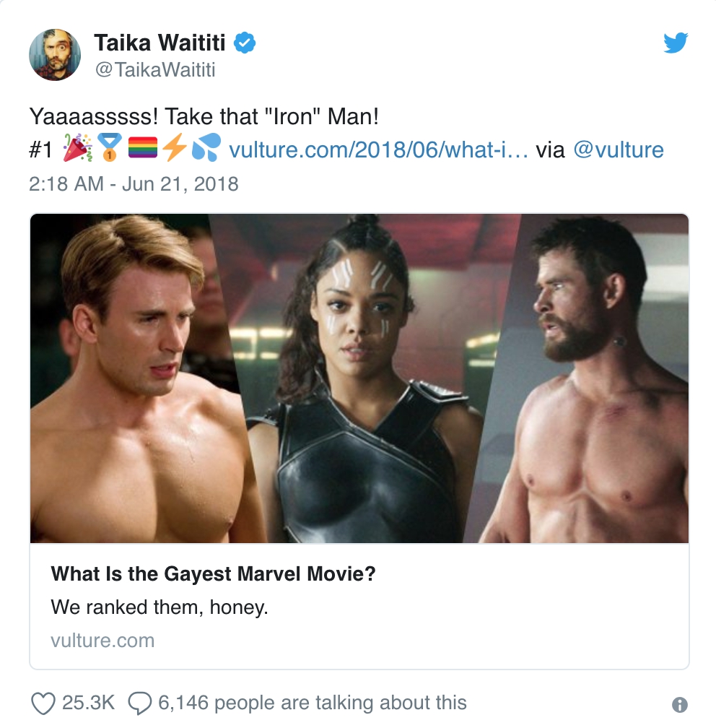The image size is (716, 728).
Task: Click the reply speech bubble icon
Action: pyautogui.click(x=139, y=703)
